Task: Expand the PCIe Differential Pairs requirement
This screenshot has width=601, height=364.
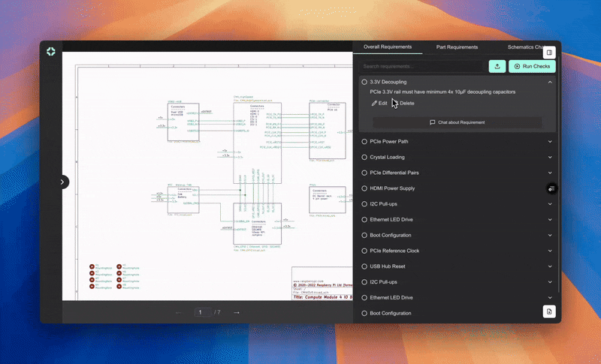Action: coord(550,173)
